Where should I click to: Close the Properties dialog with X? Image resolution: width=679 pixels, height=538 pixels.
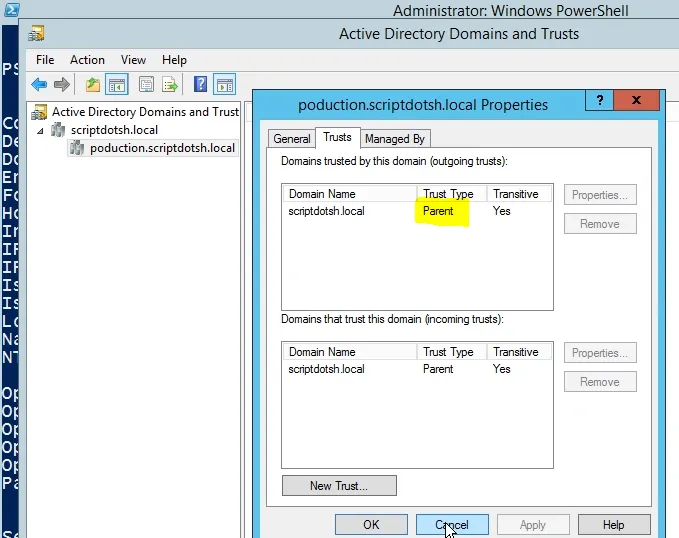click(636, 100)
